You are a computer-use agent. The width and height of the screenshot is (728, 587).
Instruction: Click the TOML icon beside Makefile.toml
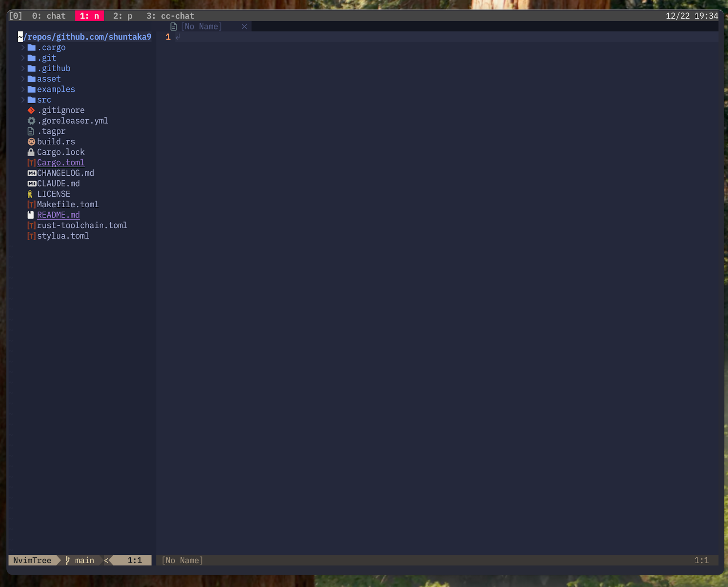[x=31, y=204]
